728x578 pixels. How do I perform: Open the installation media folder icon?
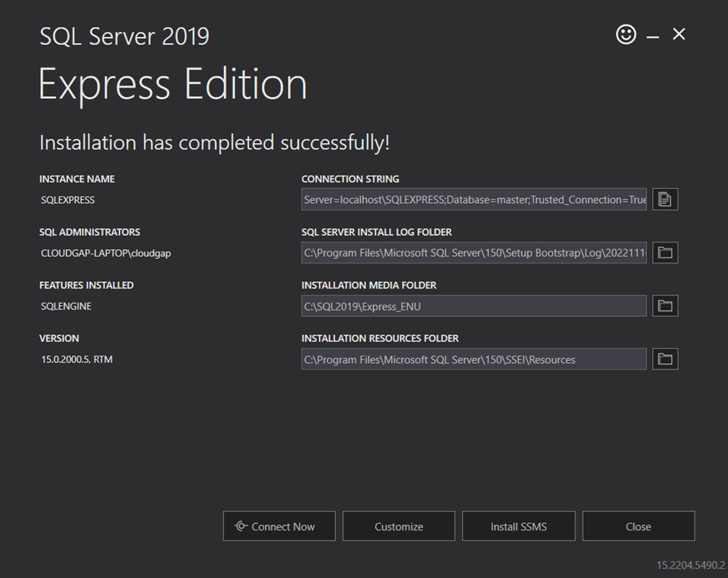[x=665, y=306]
